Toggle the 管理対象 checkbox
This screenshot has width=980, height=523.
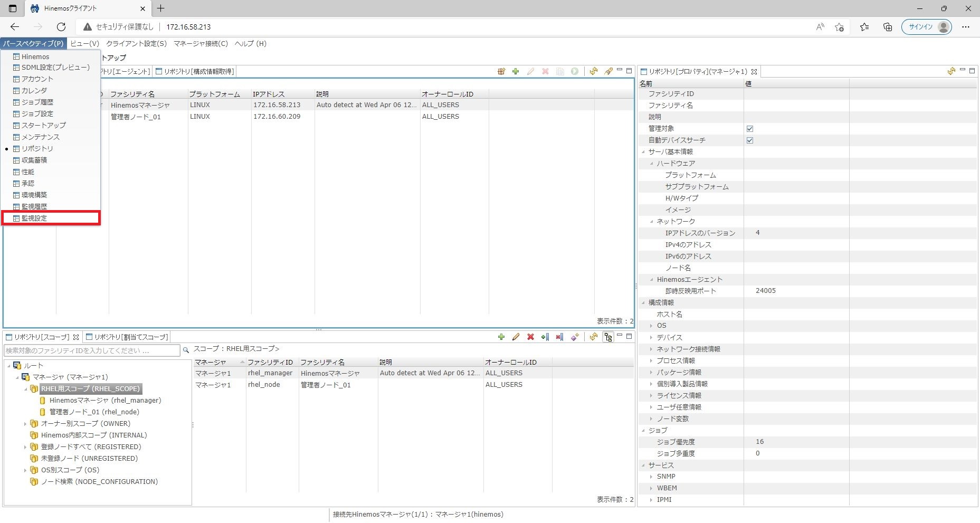750,129
